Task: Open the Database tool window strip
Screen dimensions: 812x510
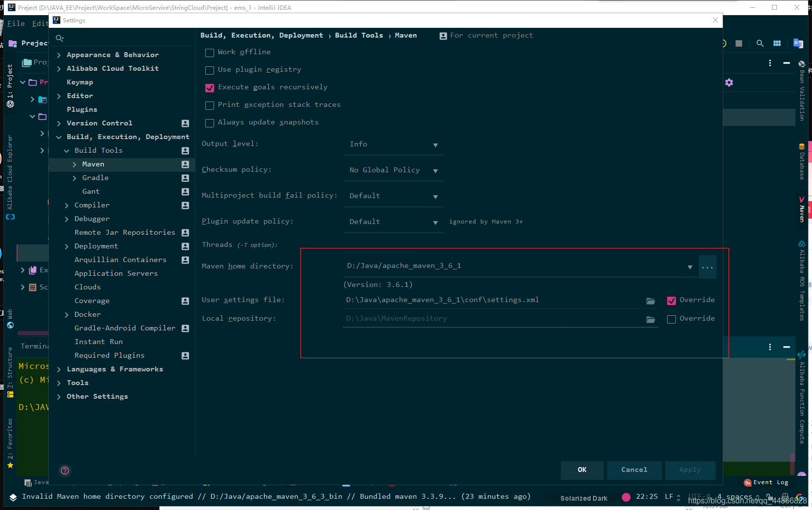Action: tap(802, 162)
